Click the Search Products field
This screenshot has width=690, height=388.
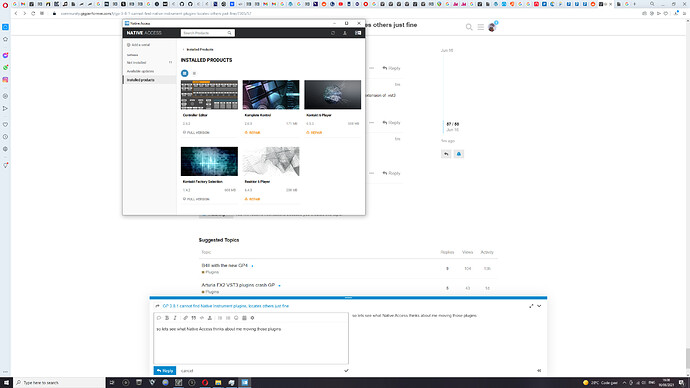coord(208,33)
